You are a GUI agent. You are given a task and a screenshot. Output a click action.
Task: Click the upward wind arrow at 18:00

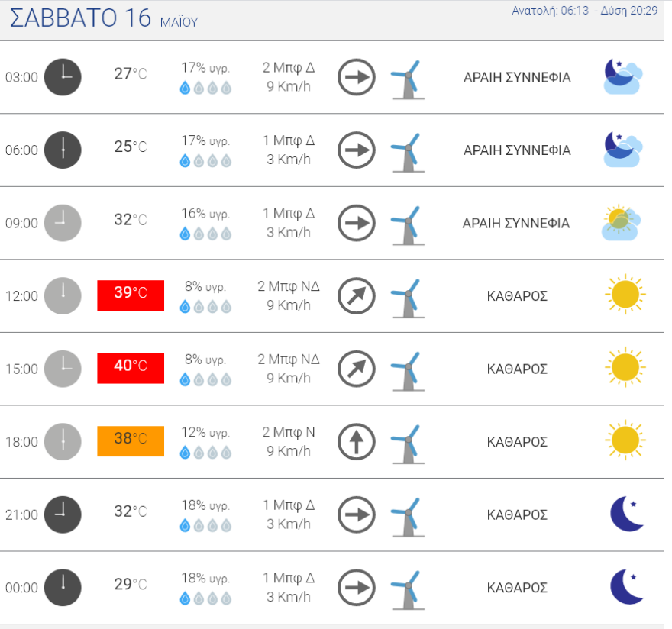(x=357, y=442)
